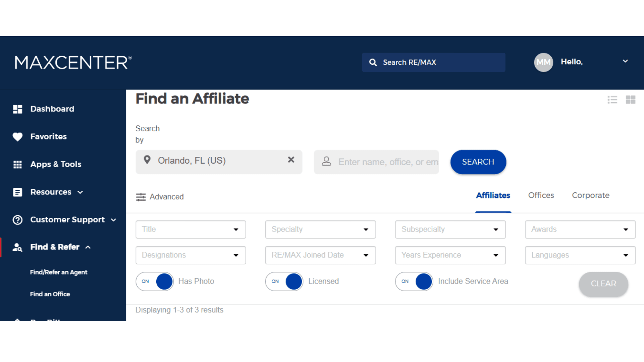The image size is (644, 362).
Task: Open the Years Experience dropdown
Action: coord(450,255)
